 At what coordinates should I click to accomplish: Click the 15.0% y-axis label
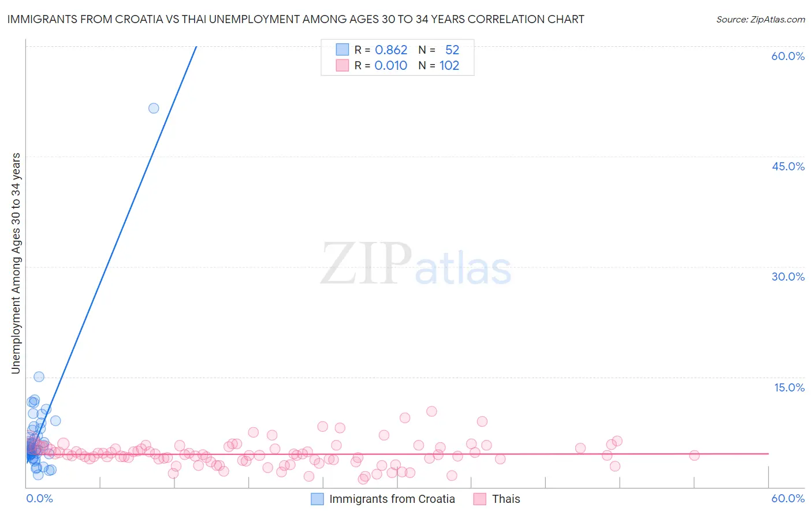(789, 387)
